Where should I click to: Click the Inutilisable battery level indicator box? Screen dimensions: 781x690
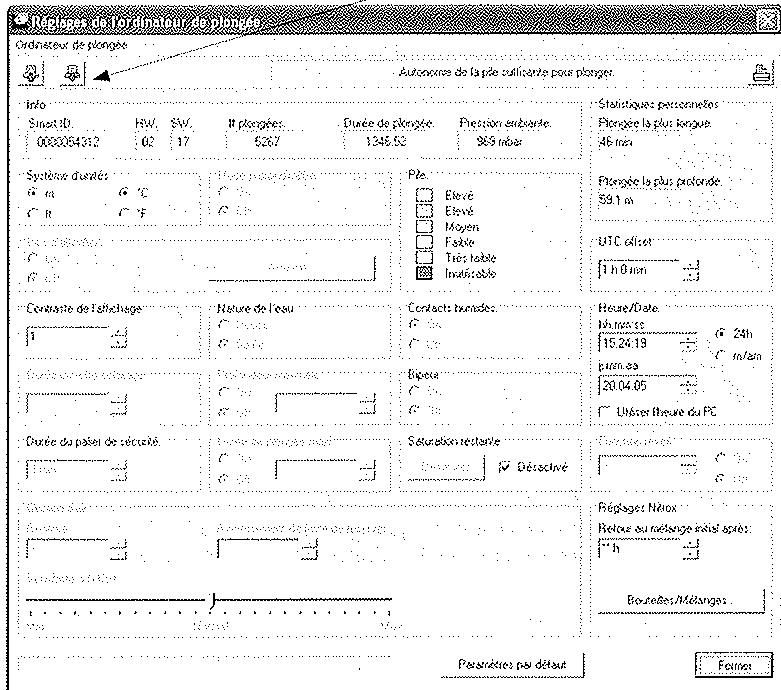click(424, 273)
